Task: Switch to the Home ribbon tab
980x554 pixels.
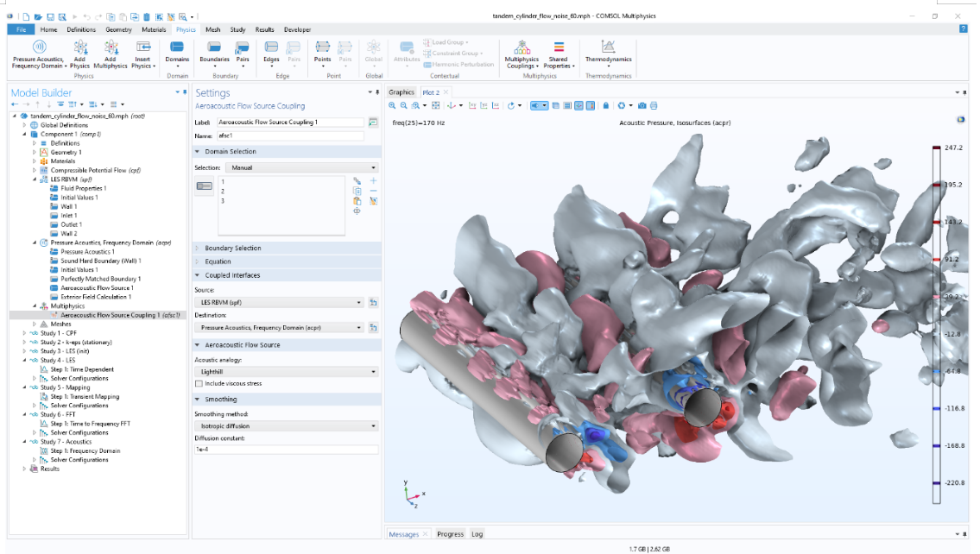Action: point(48,29)
